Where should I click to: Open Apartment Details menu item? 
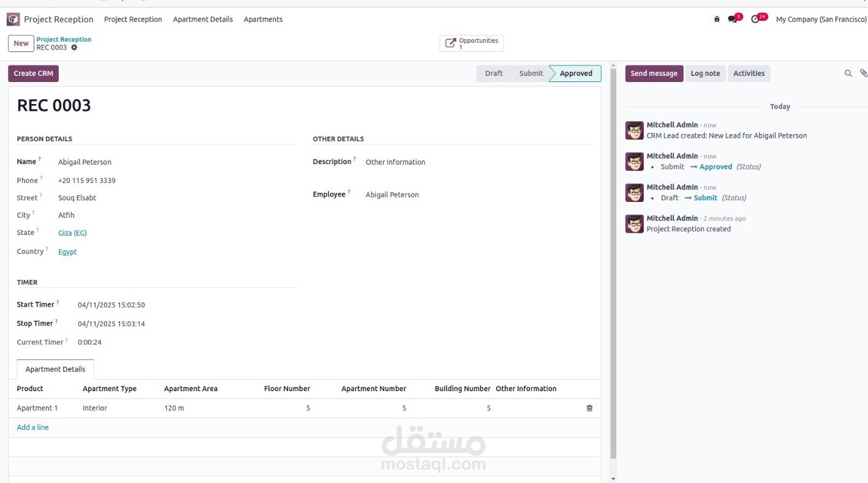[x=203, y=20]
